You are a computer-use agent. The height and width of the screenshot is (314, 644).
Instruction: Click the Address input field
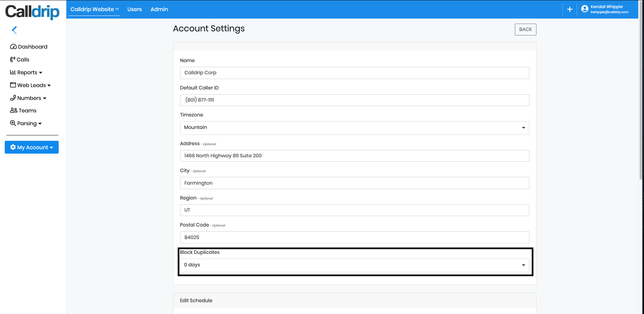point(354,156)
